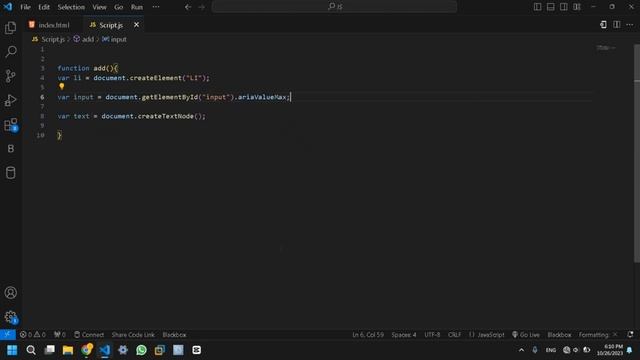Viewport: 640px width, 360px height.
Task: Open Chrome from the taskbar
Action: (x=87, y=350)
